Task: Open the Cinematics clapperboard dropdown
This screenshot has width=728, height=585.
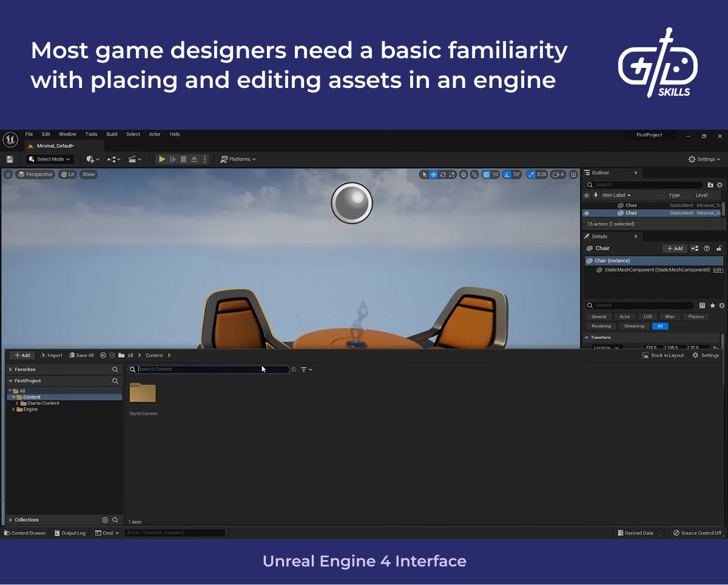Action: (135, 159)
